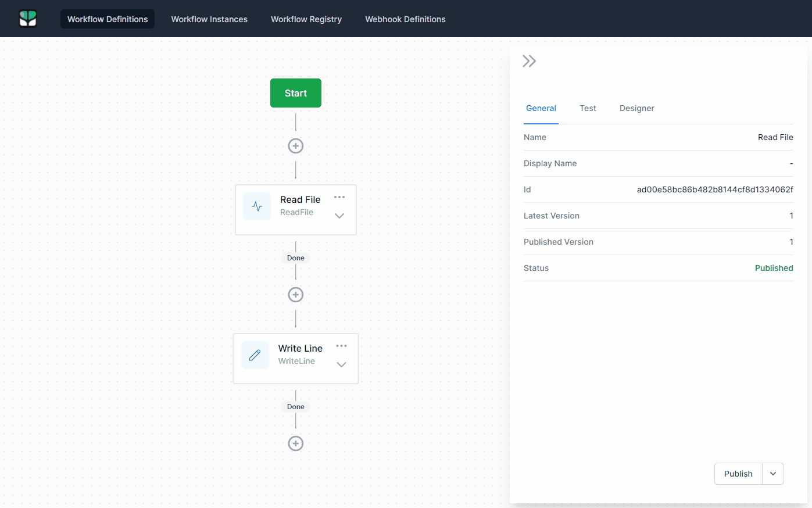Click the Done label above Write Line
Image resolution: width=812 pixels, height=508 pixels.
[296, 258]
